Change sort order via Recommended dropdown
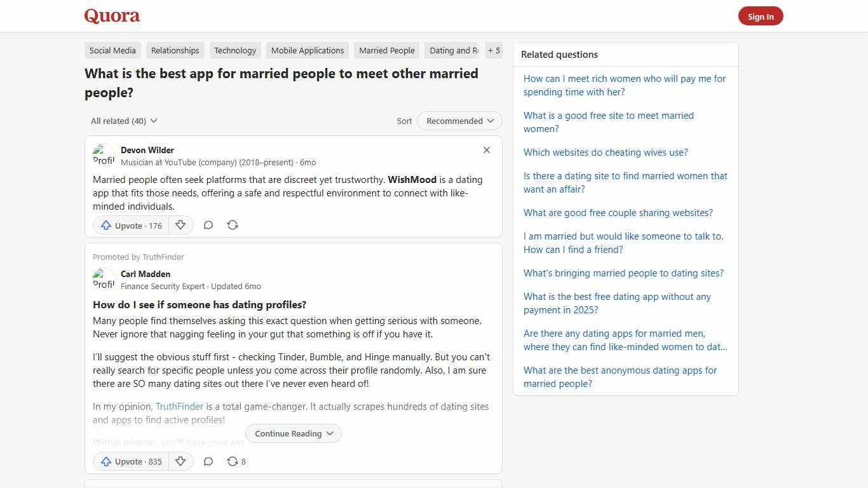868x488 pixels. [x=459, y=121]
